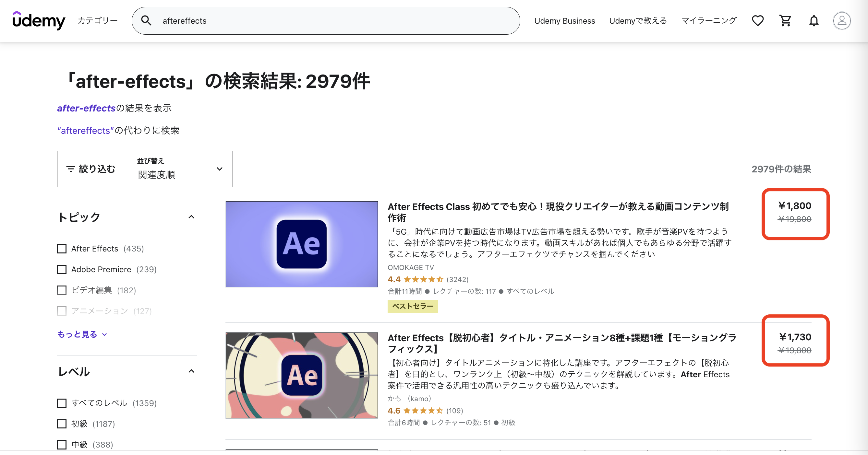Click the ¥1,800 price
868x455 pixels.
pos(795,205)
